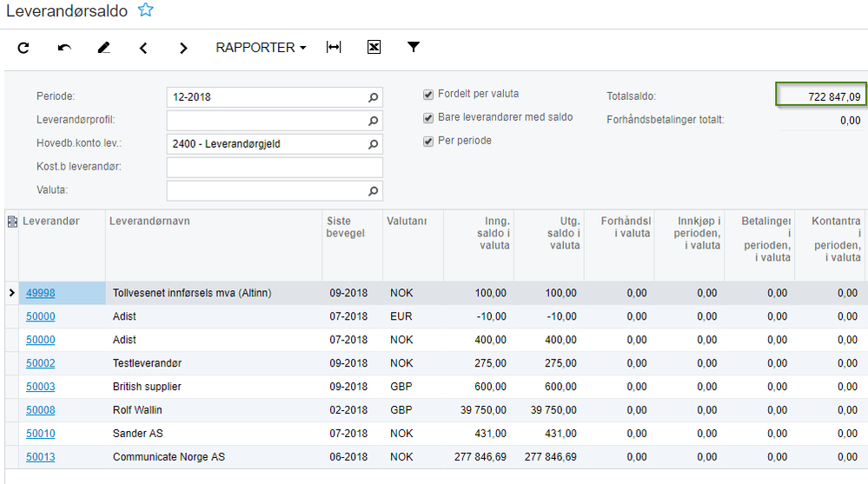Uncheck Fordelt per valuta checkbox
The image size is (868, 484).
click(x=428, y=94)
